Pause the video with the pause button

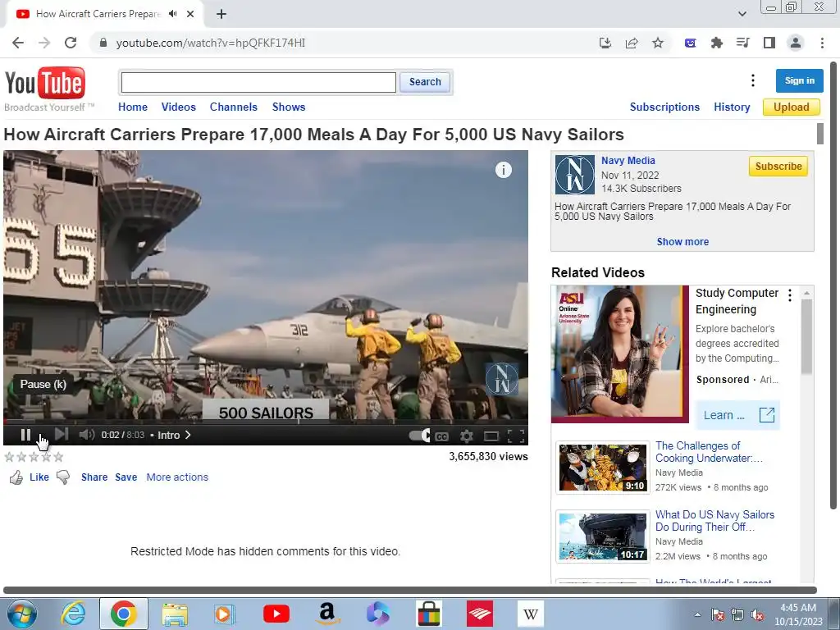click(25, 435)
